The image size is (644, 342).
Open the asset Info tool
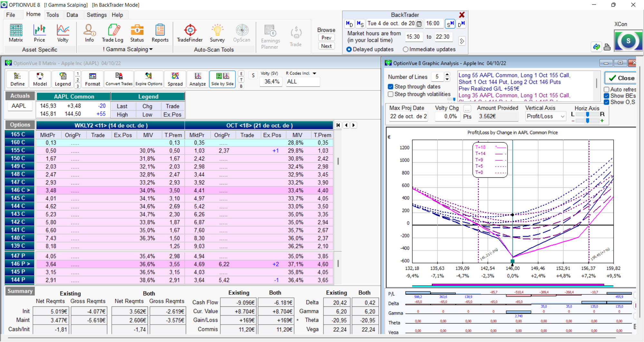(x=89, y=33)
